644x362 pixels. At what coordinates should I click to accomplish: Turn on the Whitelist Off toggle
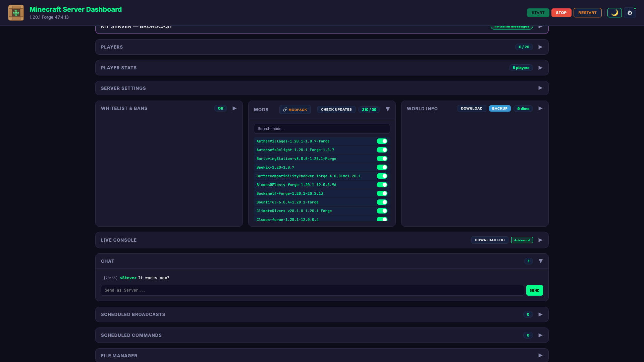pyautogui.click(x=220, y=108)
